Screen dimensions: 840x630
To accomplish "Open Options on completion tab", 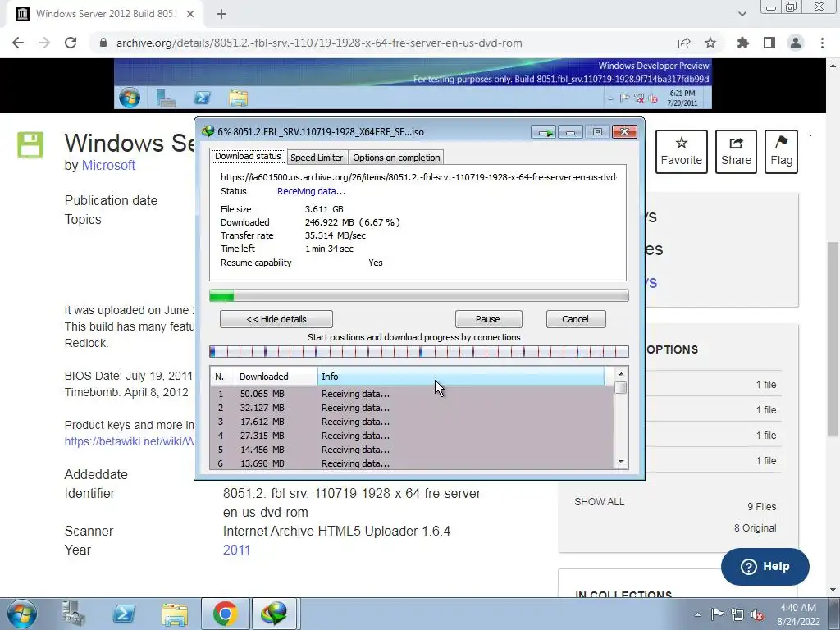I will 396,157.
